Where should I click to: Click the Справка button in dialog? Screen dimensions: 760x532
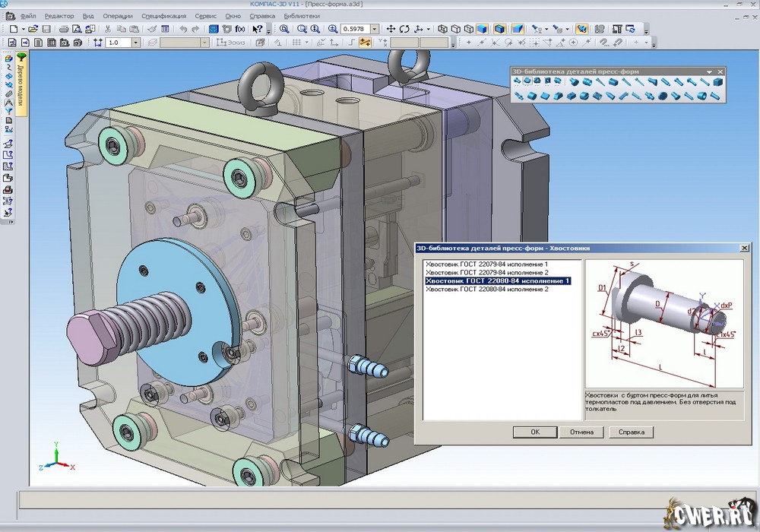[x=632, y=432]
